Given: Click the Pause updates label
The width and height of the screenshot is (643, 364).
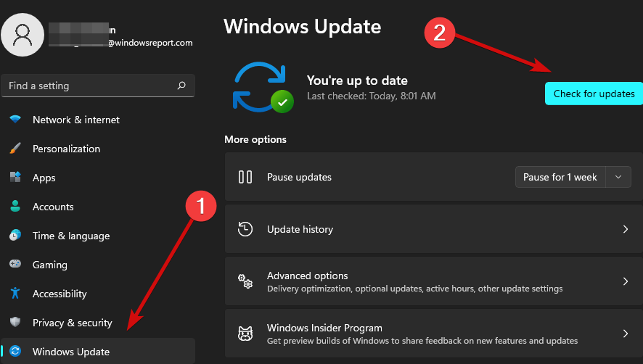Looking at the screenshot, I should click(x=299, y=177).
